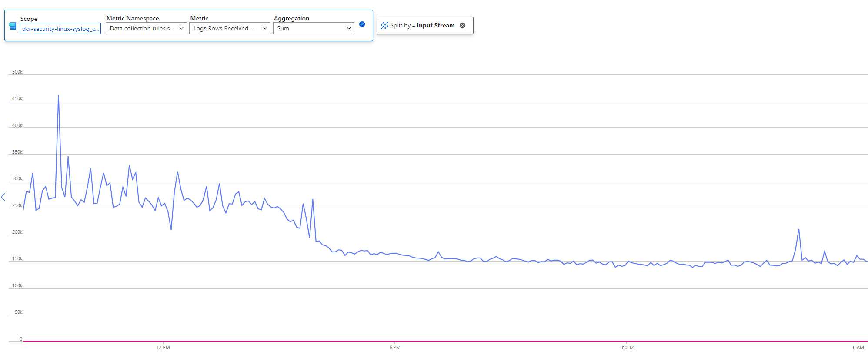Click the blue checkmark confirm icon
This screenshot has height=359, width=868.
pos(362,24)
